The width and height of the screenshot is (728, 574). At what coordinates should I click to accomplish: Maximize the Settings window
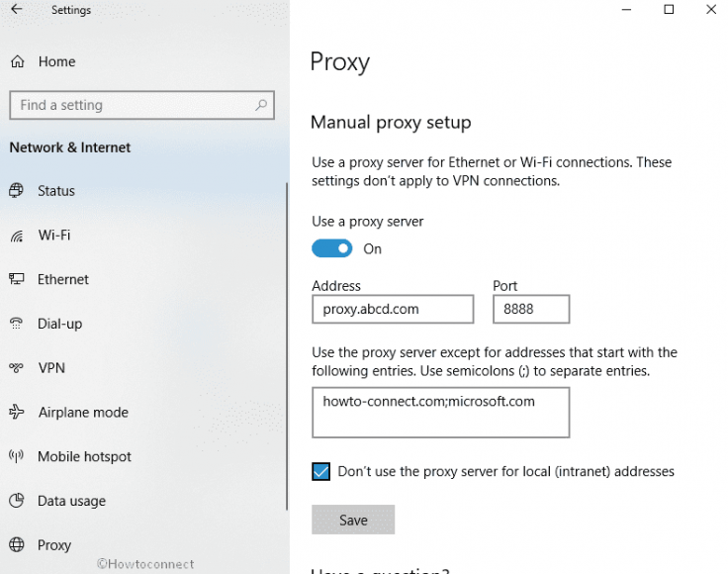point(669,9)
